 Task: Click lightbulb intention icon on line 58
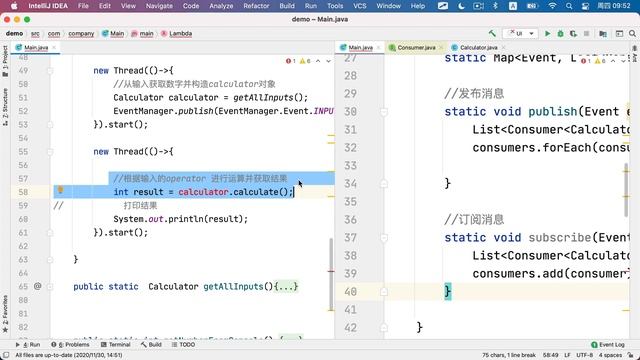click(60, 190)
